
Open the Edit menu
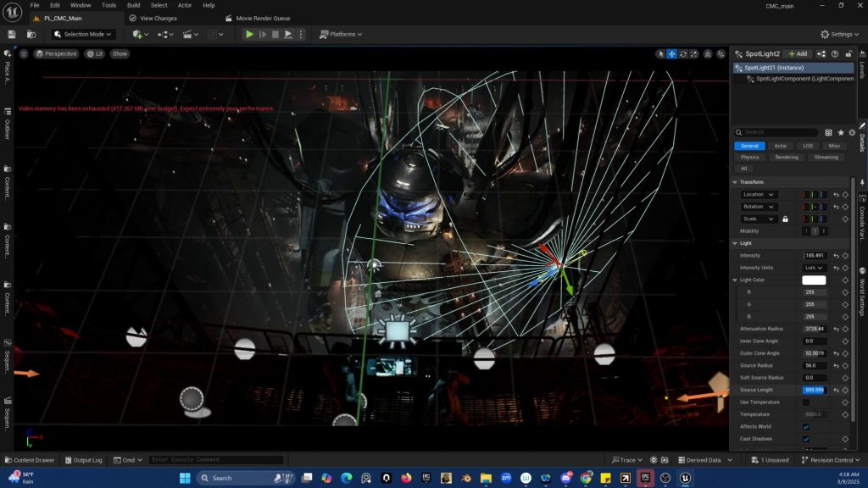tap(55, 6)
